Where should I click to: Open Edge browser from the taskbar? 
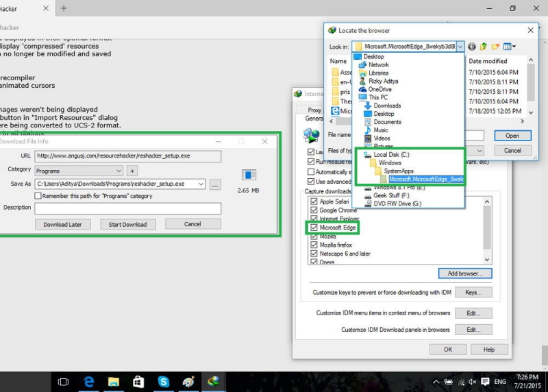click(89, 382)
